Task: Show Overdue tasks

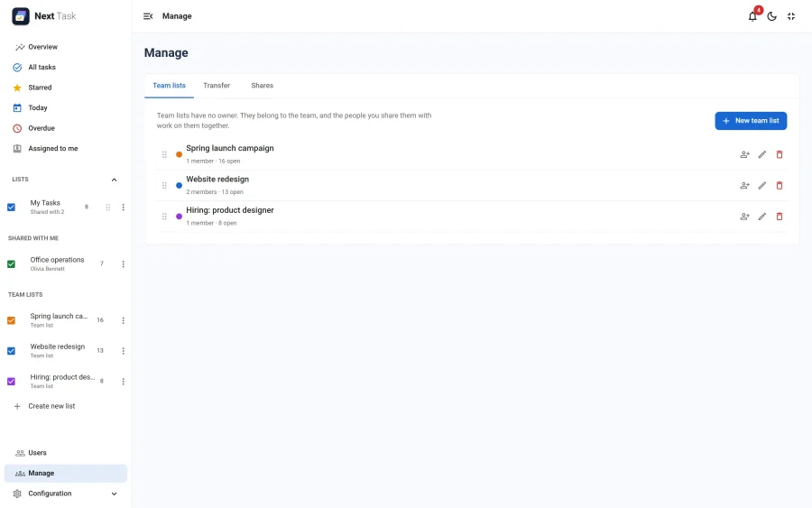Action: pos(66,128)
